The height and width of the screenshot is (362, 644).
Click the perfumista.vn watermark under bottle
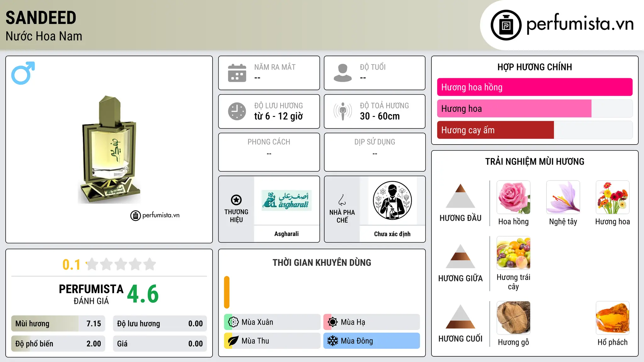pyautogui.click(x=155, y=215)
